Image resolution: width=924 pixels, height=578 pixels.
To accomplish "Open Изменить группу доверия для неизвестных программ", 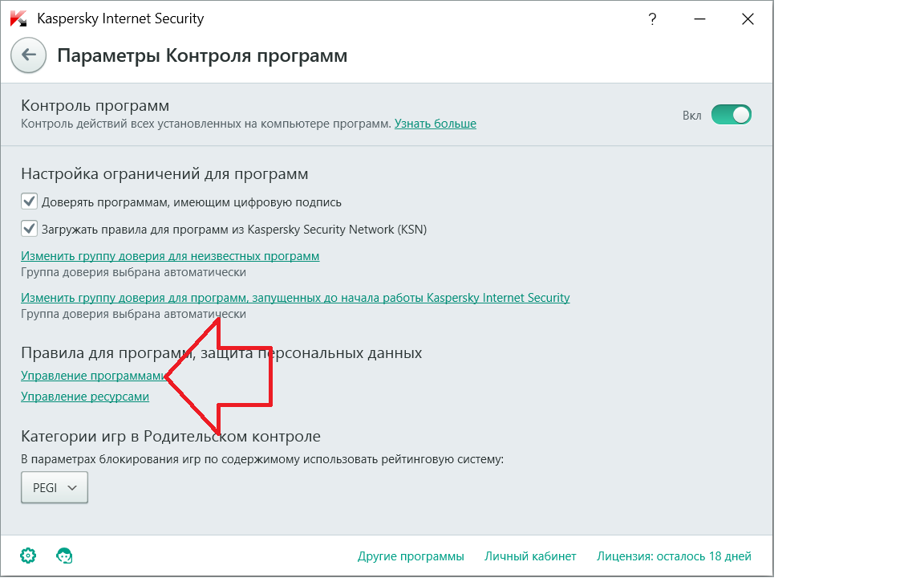I will [x=170, y=256].
